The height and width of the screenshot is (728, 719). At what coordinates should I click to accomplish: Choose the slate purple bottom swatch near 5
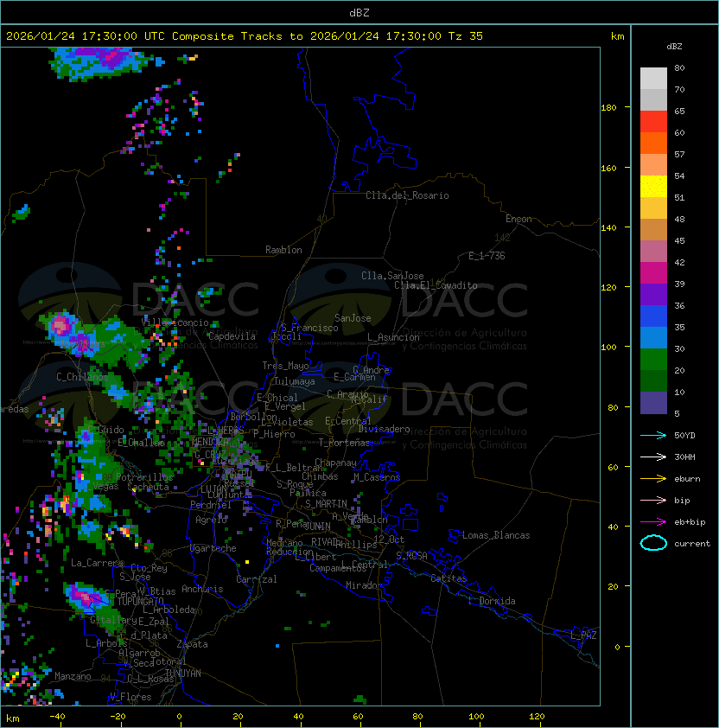tap(653, 403)
